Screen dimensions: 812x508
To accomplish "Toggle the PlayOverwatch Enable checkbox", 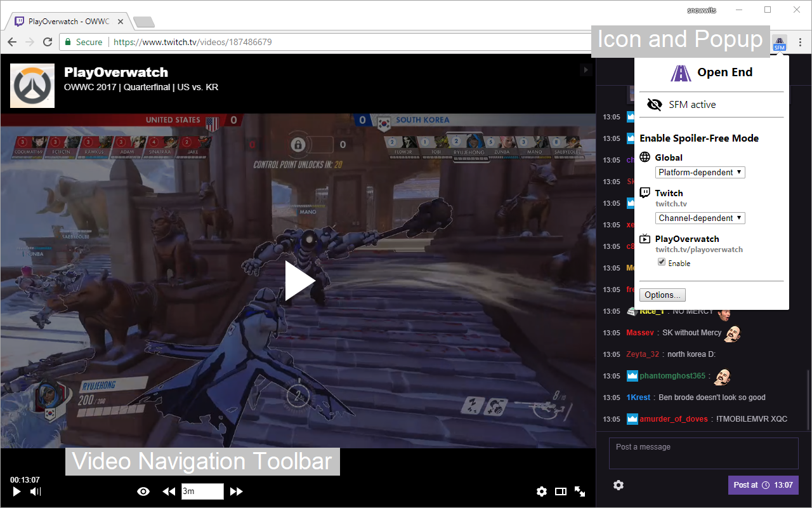I will coord(662,262).
